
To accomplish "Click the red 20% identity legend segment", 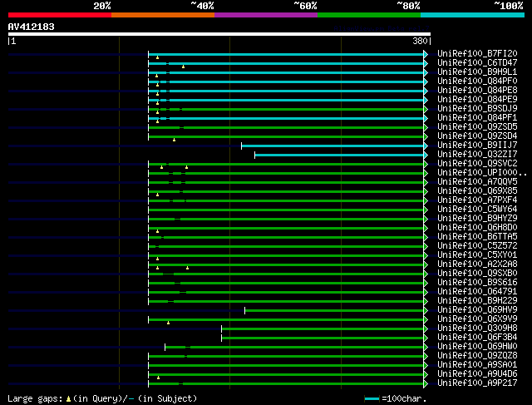I will (60, 15).
